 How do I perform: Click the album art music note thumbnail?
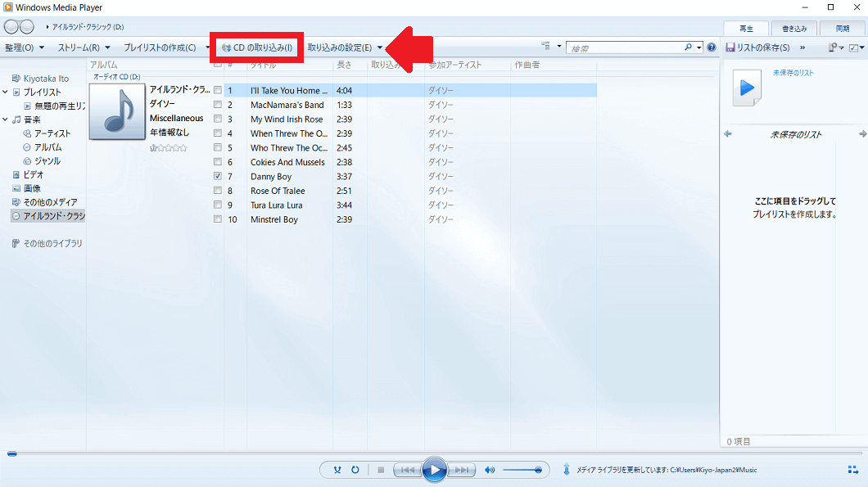click(x=117, y=111)
